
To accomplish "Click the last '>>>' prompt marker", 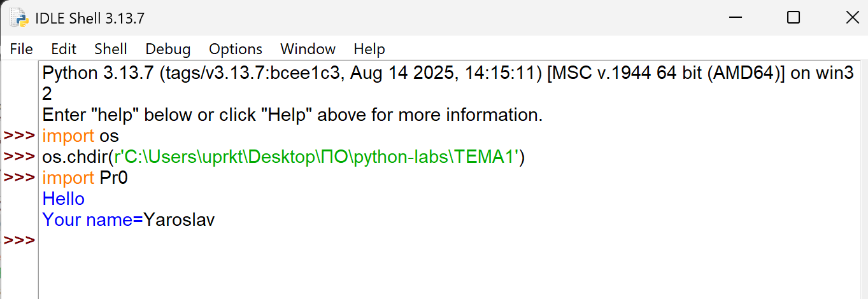I will [19, 240].
